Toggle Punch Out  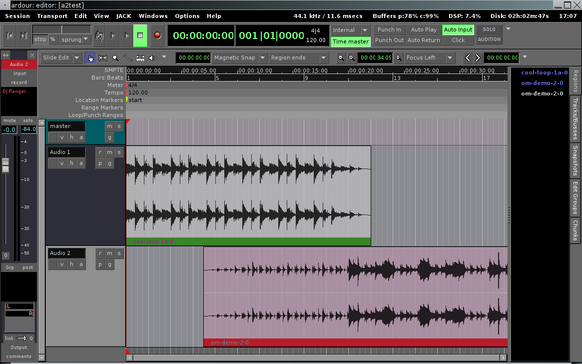pos(389,40)
